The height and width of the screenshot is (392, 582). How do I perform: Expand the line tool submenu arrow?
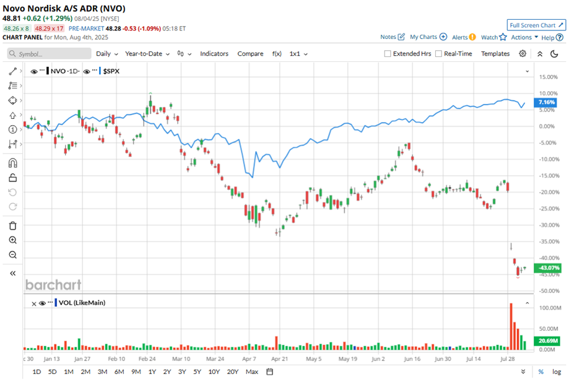21,71
